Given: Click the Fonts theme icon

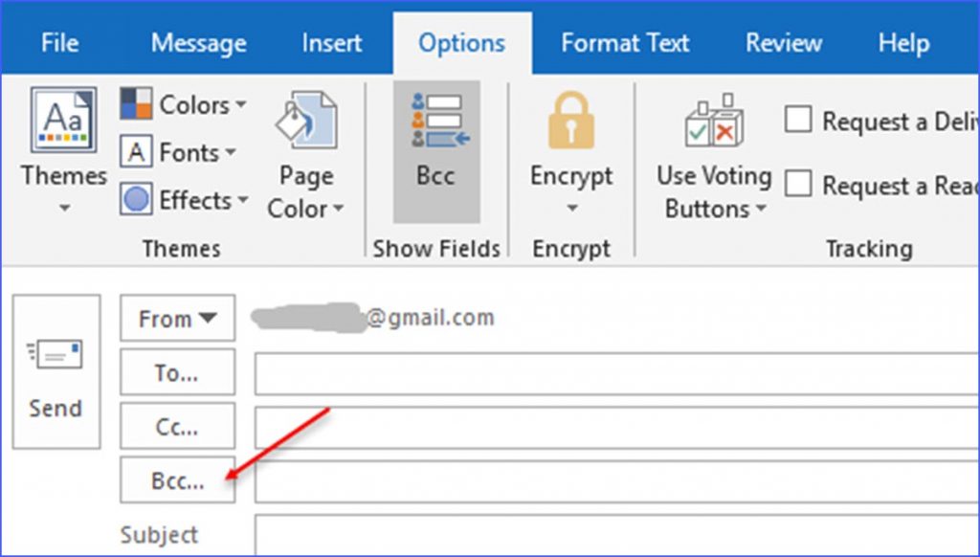Looking at the screenshot, I should (x=137, y=152).
